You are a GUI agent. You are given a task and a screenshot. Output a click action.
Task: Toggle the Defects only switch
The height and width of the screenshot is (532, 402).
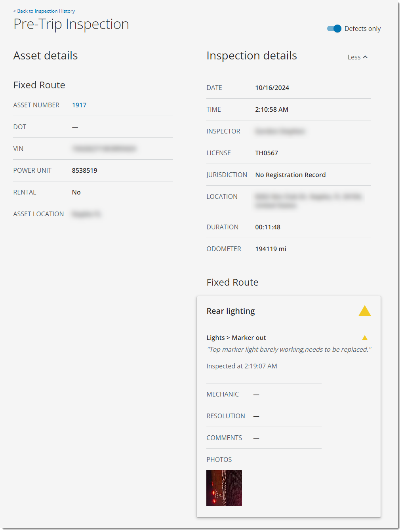point(334,29)
